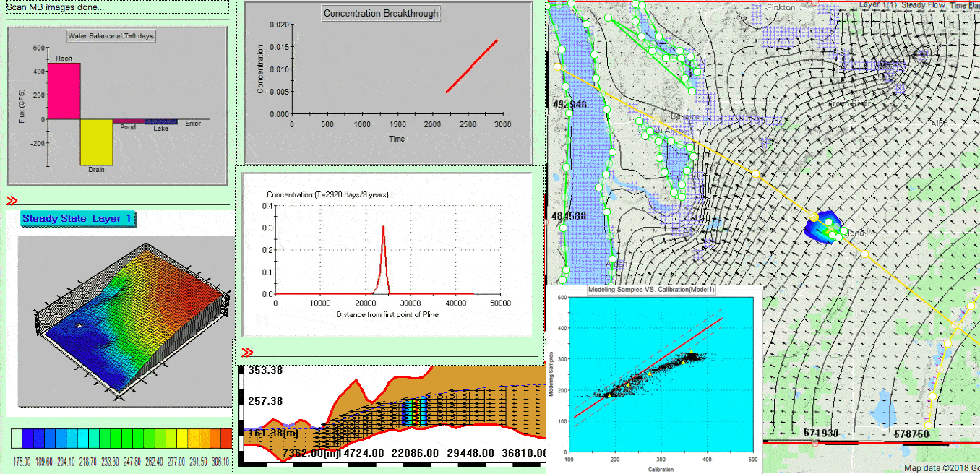Select the yellow Drain bar
Screen dimensions: 980x474
coord(96,142)
